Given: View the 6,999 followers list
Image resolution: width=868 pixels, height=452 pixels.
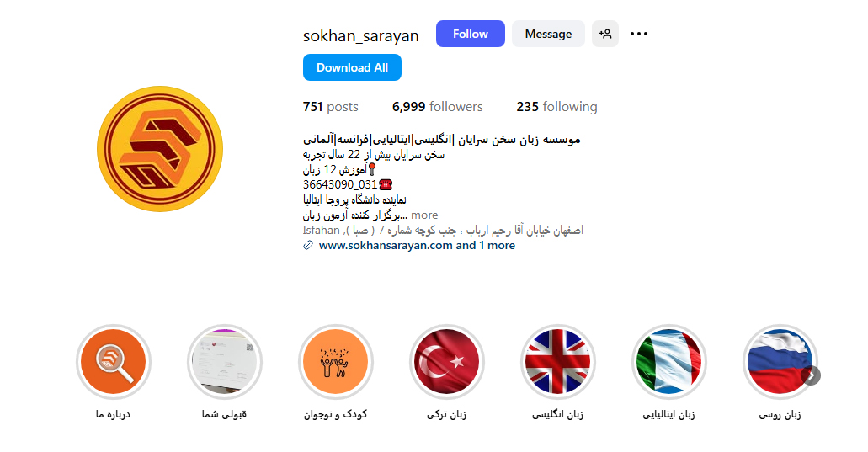Looking at the screenshot, I should [437, 107].
